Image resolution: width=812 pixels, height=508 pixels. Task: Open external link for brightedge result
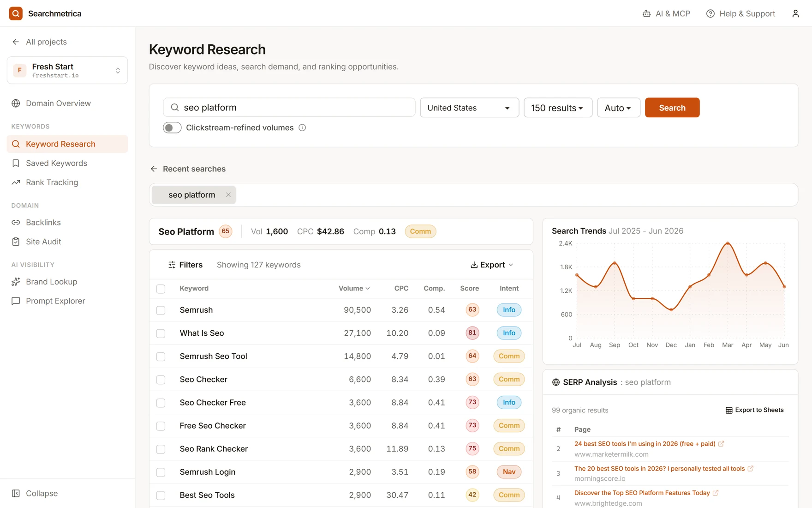click(716, 493)
